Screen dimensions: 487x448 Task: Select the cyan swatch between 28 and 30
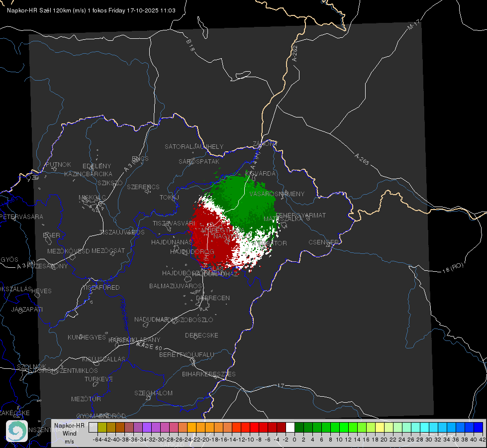click(x=425, y=427)
